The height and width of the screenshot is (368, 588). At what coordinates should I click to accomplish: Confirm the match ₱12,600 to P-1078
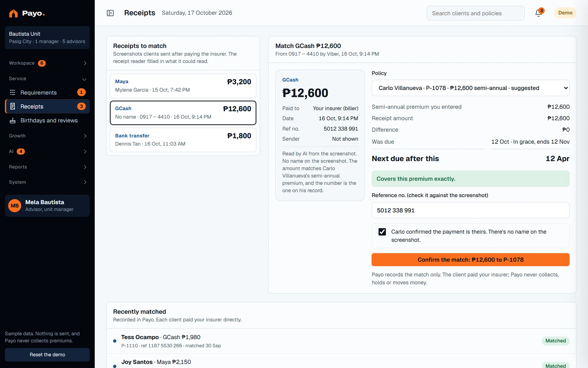pyautogui.click(x=470, y=260)
